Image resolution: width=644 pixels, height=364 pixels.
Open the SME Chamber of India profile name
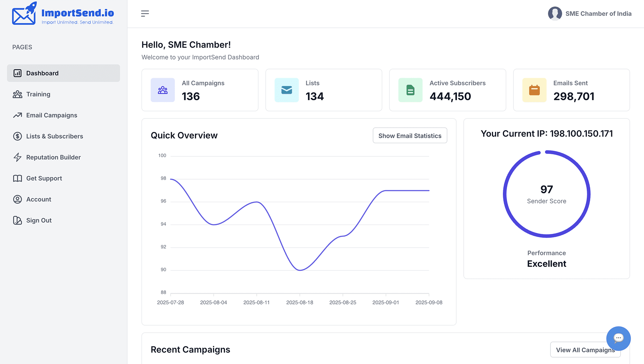coord(598,14)
